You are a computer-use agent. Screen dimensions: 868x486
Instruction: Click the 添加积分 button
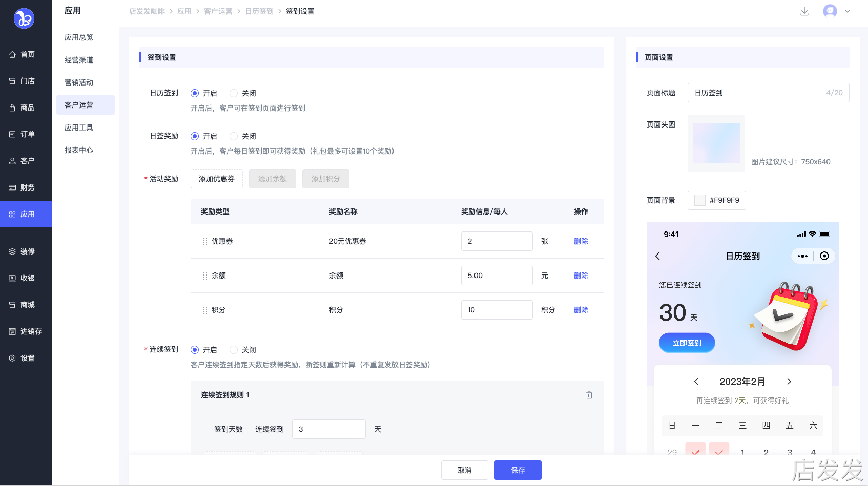(x=326, y=179)
